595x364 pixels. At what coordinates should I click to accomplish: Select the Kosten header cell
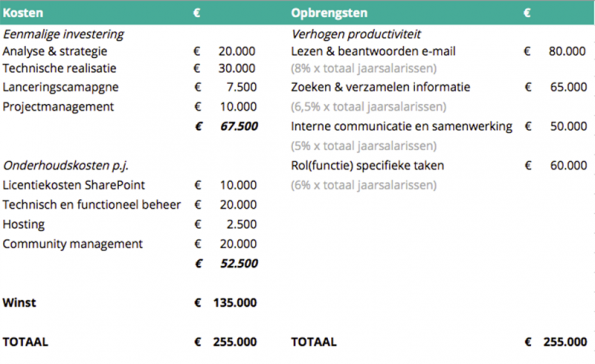coord(23,13)
